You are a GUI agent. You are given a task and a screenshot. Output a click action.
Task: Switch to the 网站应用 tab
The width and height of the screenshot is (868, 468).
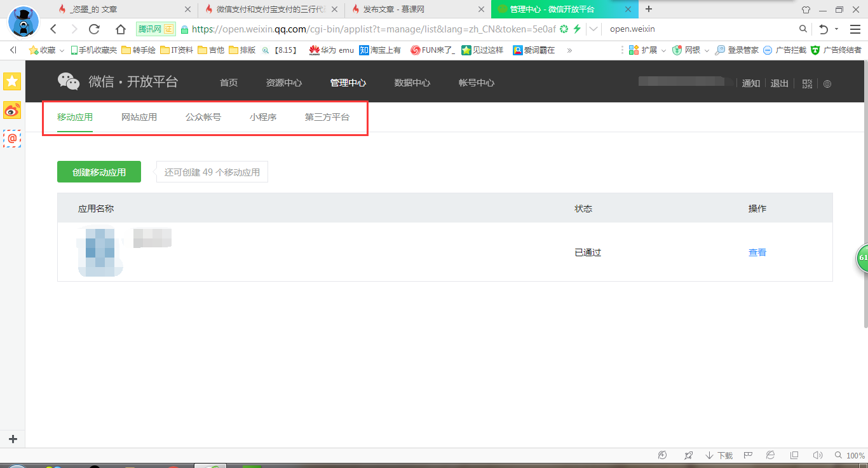pos(139,117)
